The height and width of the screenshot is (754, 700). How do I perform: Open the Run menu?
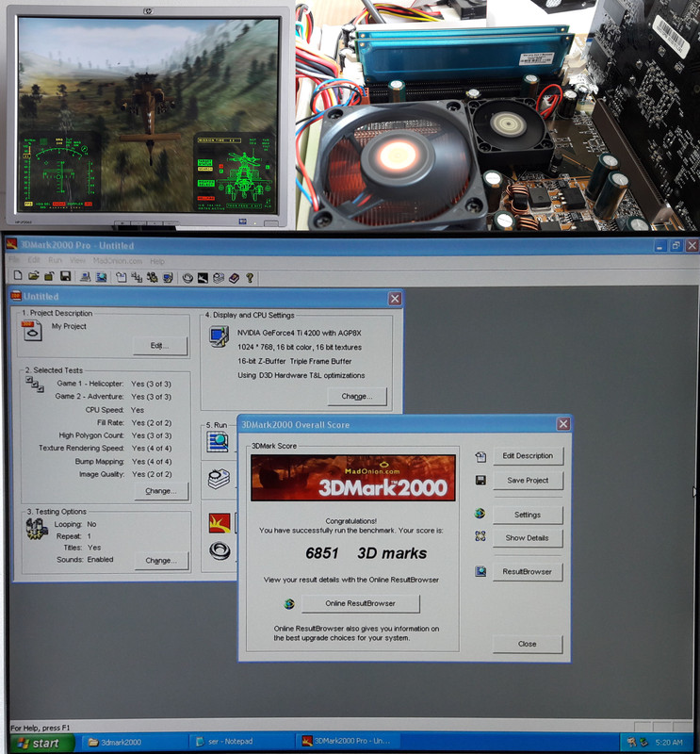pos(56,260)
